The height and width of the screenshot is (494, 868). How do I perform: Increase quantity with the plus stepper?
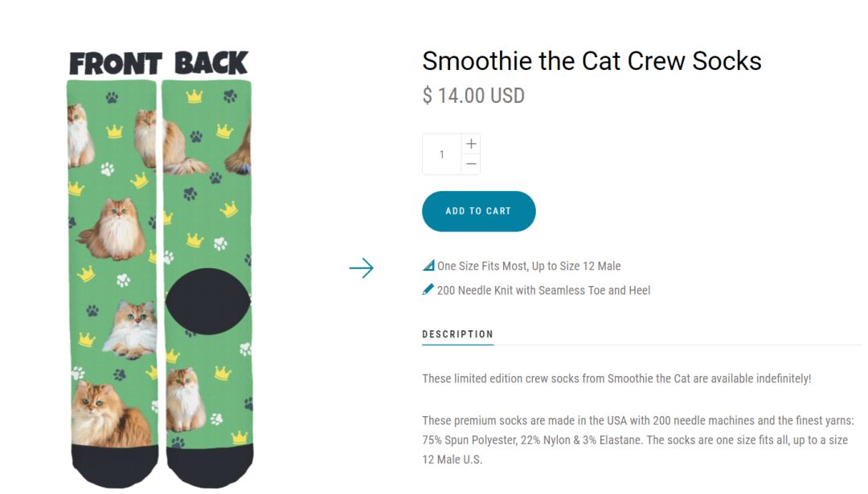click(x=471, y=144)
